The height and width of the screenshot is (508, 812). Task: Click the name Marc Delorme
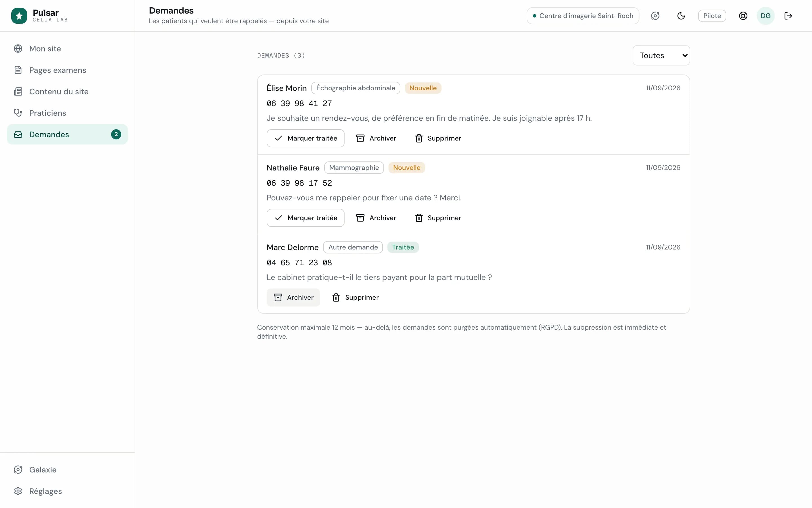[x=293, y=247]
